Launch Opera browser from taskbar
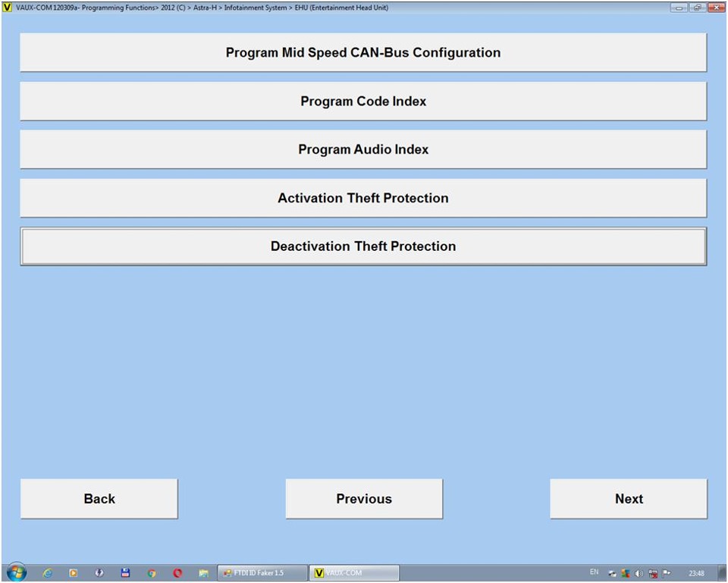 tap(177, 573)
